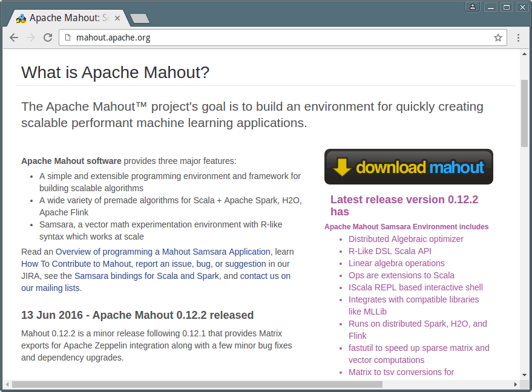Click the horizontal scrollbar thumb

coord(197,384)
